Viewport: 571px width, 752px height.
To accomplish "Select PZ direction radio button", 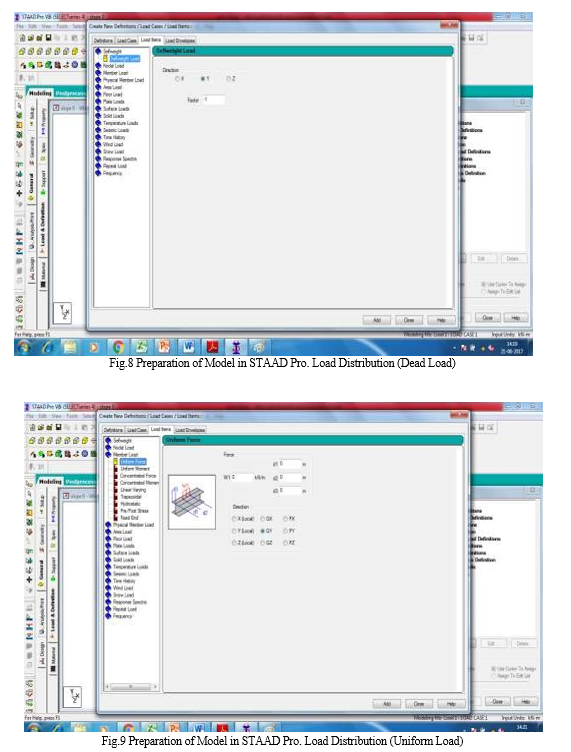I will 285,543.
